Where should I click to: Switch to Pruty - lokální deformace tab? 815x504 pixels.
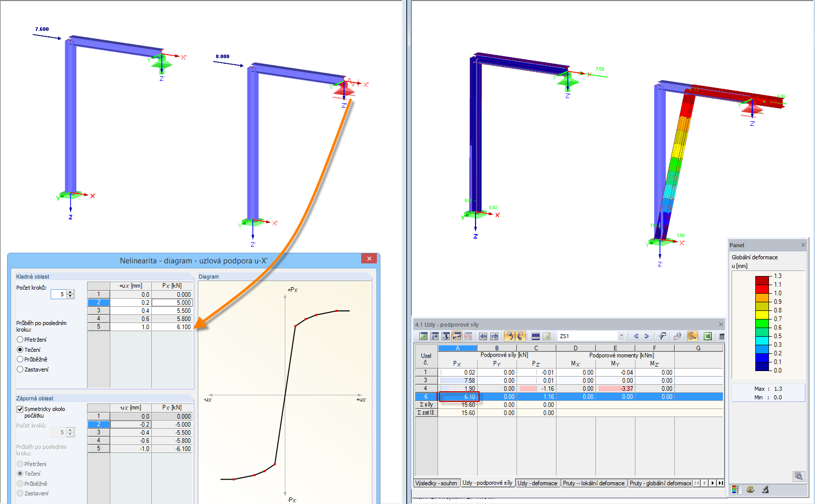tap(594, 483)
